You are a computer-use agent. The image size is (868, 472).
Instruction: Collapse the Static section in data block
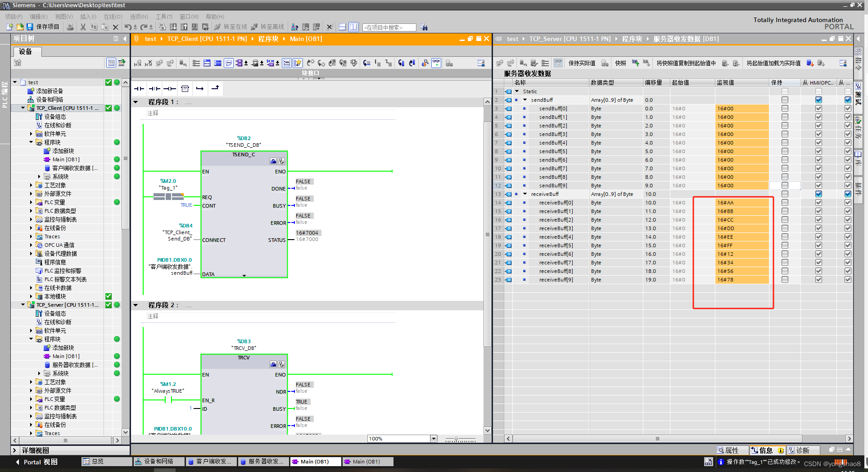click(517, 91)
